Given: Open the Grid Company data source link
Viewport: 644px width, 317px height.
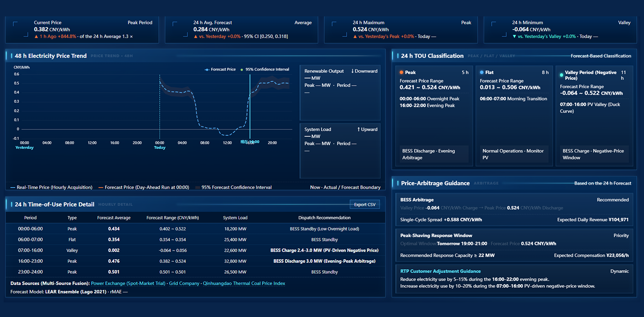Looking at the screenshot, I should pyautogui.click(x=184, y=283).
